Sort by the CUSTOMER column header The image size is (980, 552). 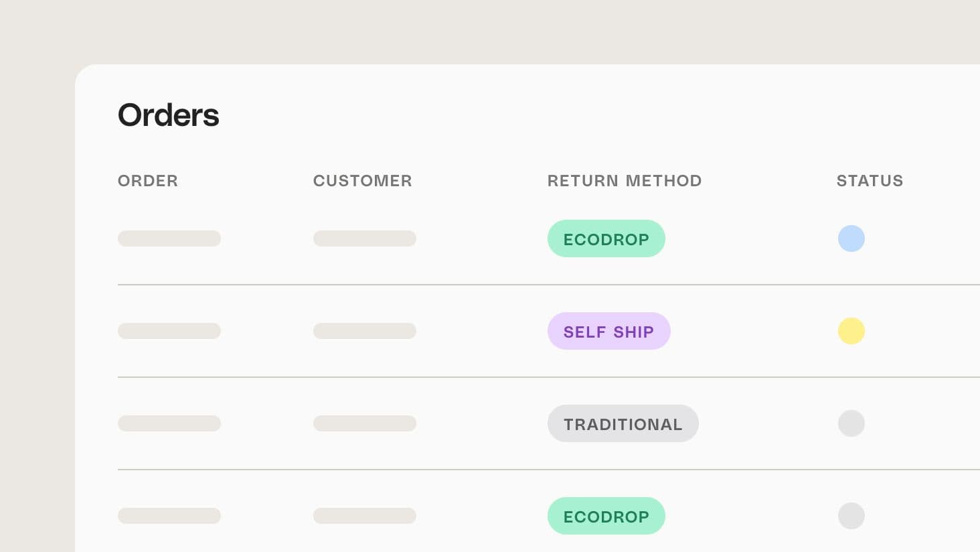coord(362,181)
